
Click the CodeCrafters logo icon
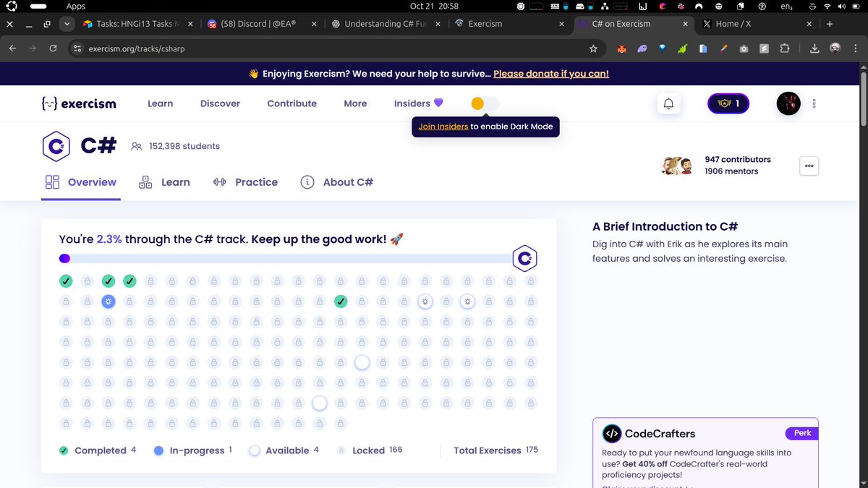[611, 434]
